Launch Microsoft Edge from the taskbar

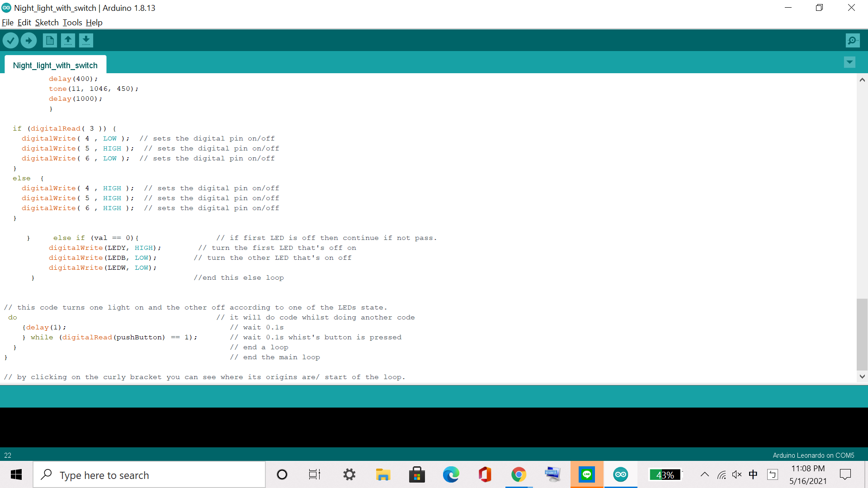(451, 474)
